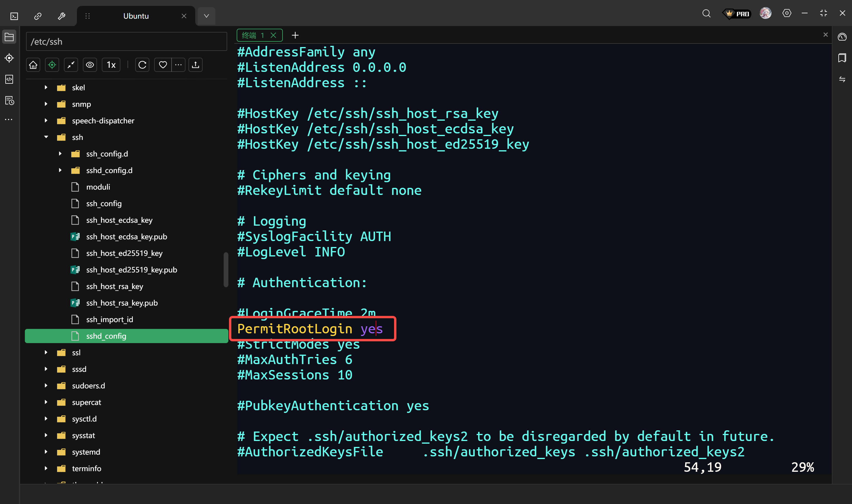The image size is (852, 504).
Task: Open the hexagon settings icon in title bar
Action: (786, 14)
